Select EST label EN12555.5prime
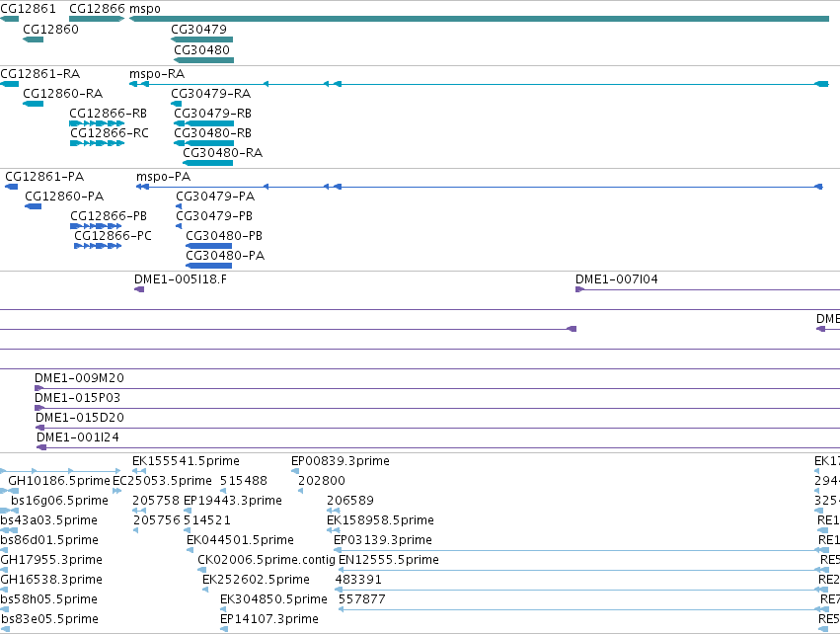The width and height of the screenshot is (840, 634). [389, 560]
